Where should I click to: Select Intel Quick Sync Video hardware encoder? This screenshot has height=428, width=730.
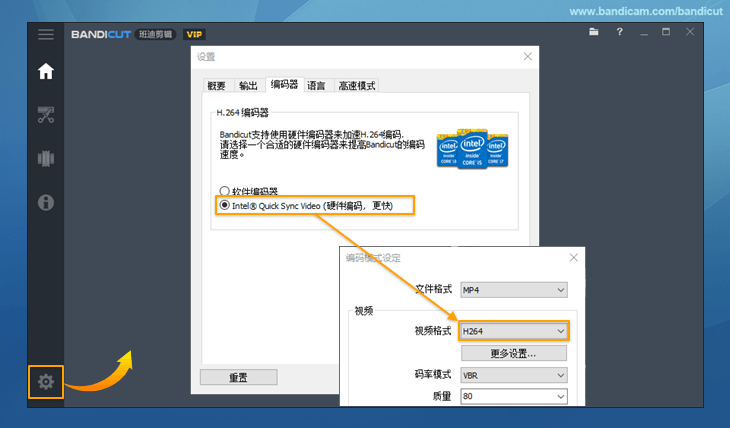(x=224, y=205)
